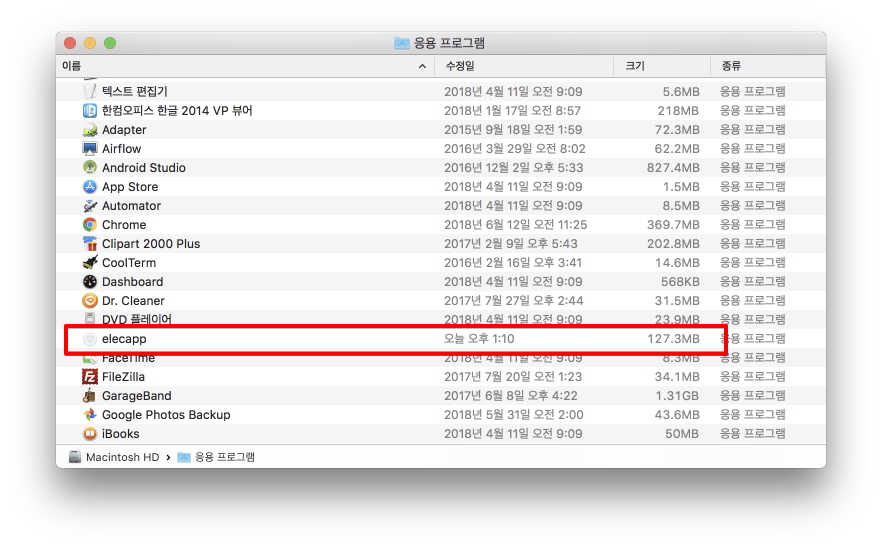
Task: Click the 14.6MB size of CoolTerm
Action: coord(677,263)
